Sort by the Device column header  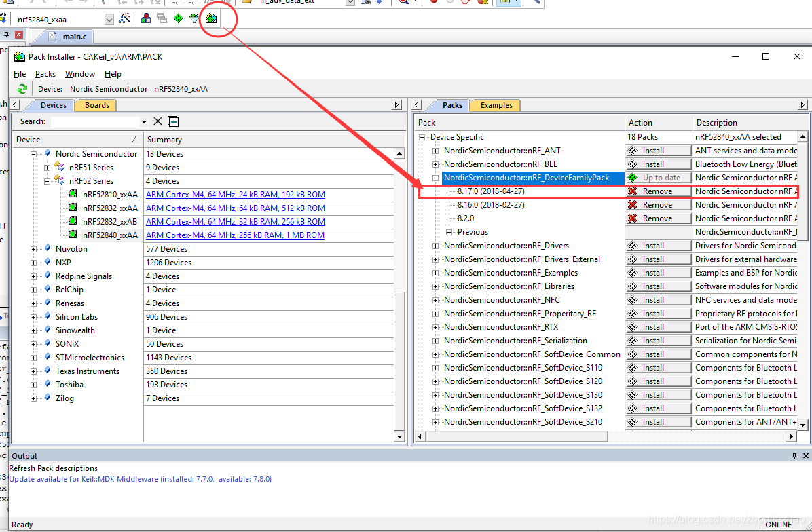77,140
